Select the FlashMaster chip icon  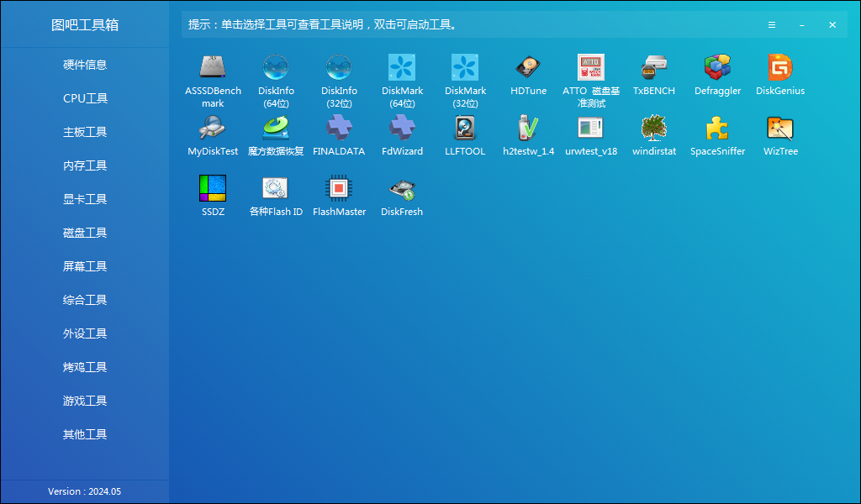339,188
